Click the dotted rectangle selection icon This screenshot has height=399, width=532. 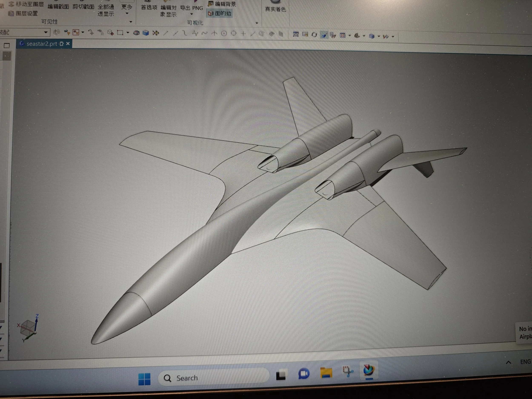[x=120, y=33]
